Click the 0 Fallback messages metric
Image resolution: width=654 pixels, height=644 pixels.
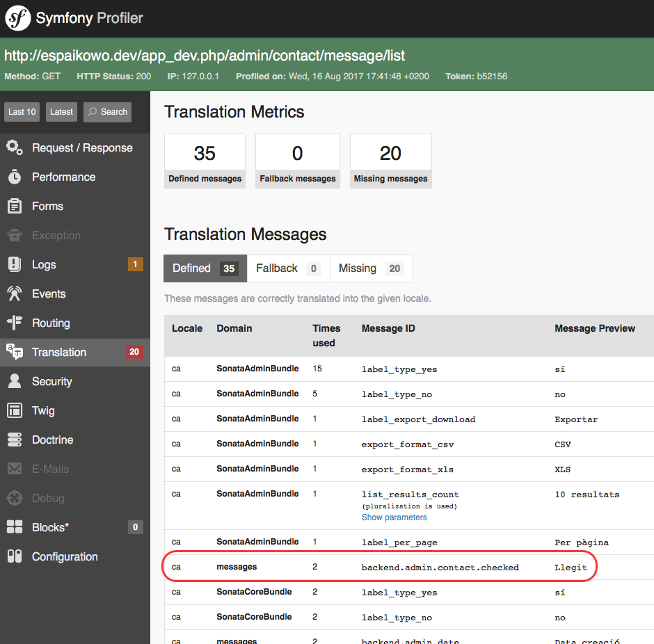(x=297, y=161)
